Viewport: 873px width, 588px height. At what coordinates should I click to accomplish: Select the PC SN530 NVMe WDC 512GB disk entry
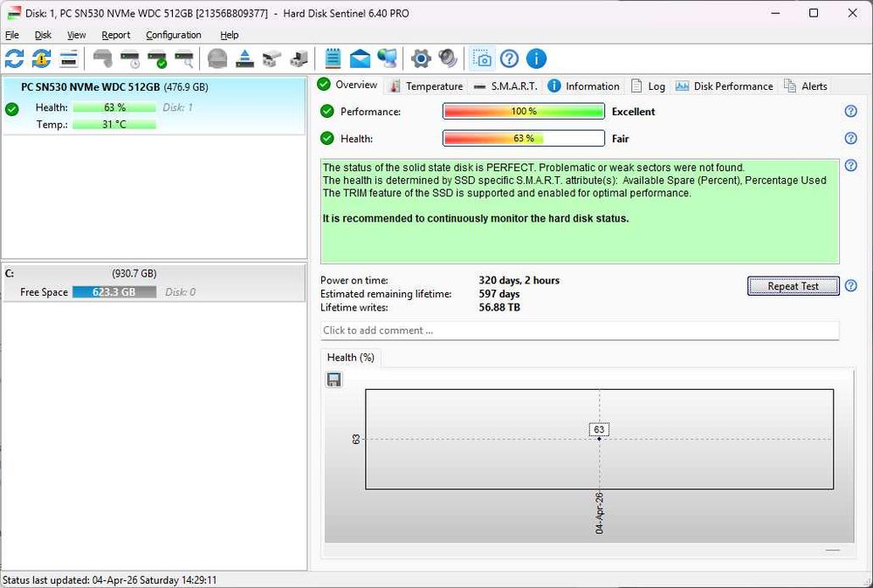154,106
